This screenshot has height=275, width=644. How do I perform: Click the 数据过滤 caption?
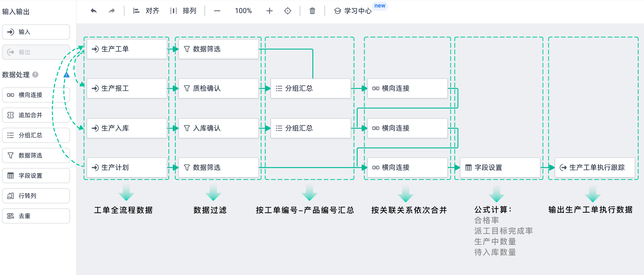[210, 210]
